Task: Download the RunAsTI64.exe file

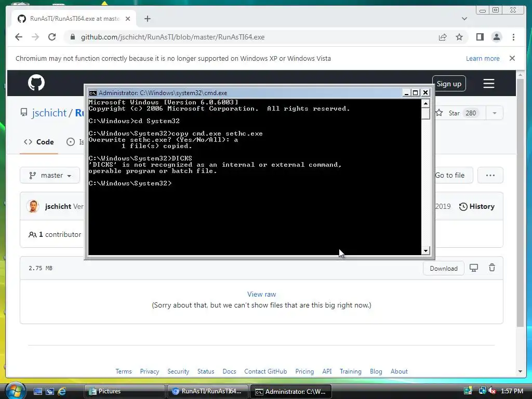Action: 444,269
